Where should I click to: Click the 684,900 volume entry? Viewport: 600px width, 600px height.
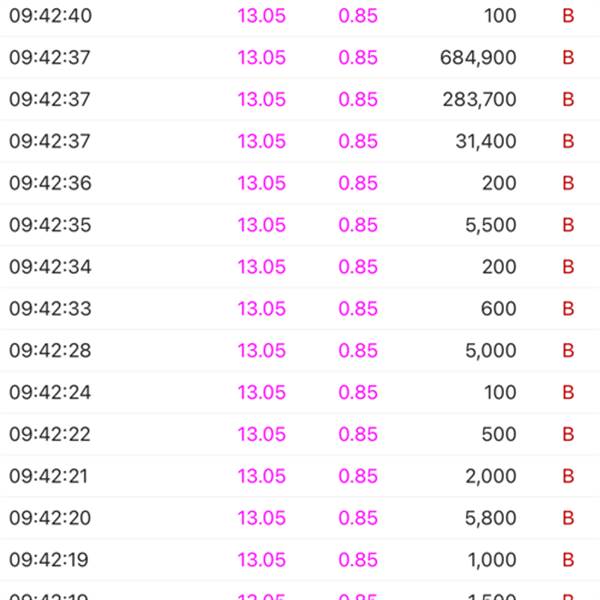(x=478, y=58)
